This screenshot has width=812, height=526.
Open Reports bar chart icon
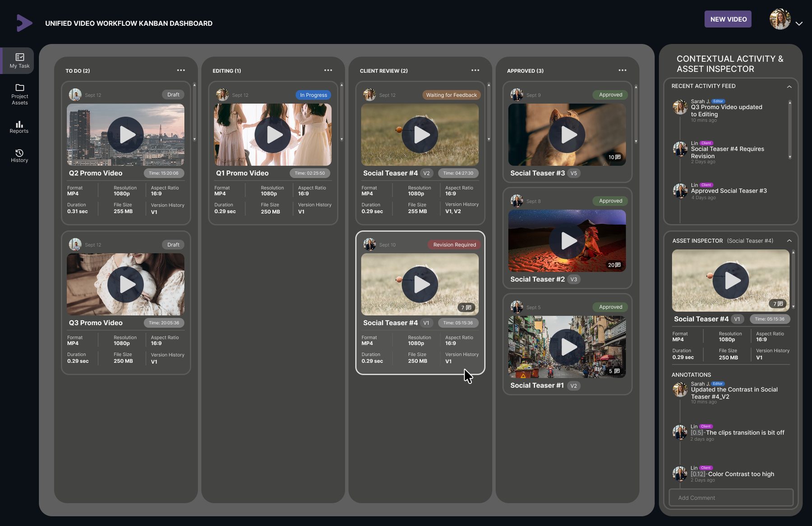point(19,124)
